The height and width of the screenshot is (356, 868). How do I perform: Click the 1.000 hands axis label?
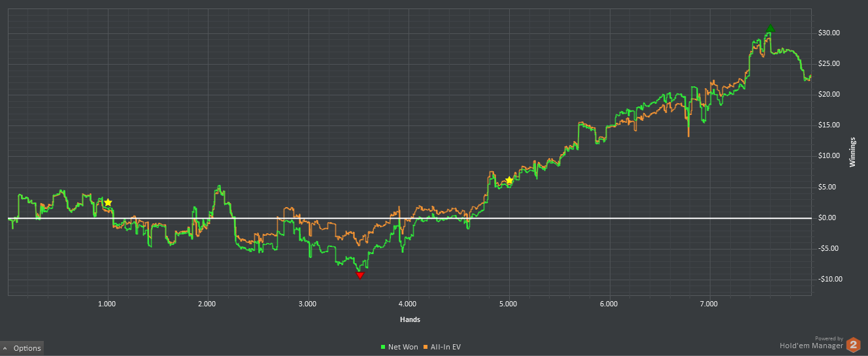[107, 304]
